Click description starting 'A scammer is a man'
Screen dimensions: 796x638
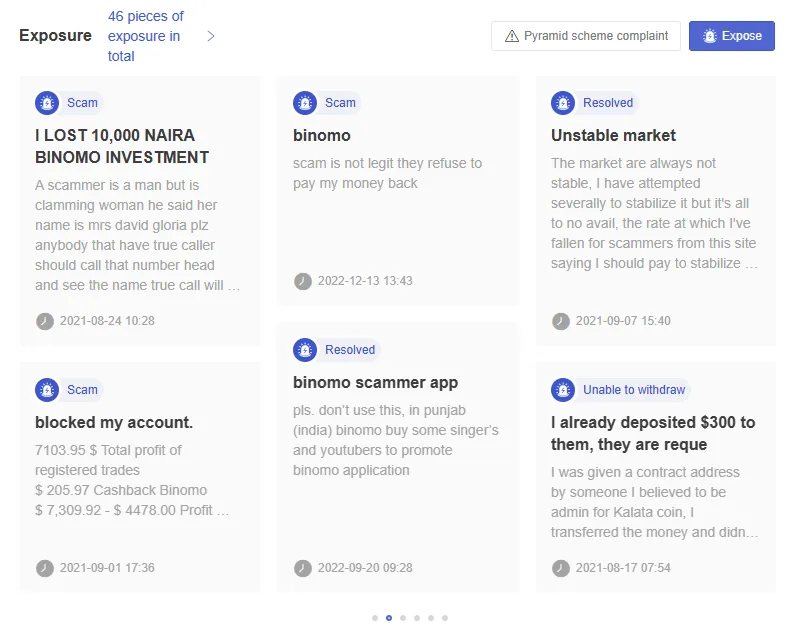click(137, 236)
